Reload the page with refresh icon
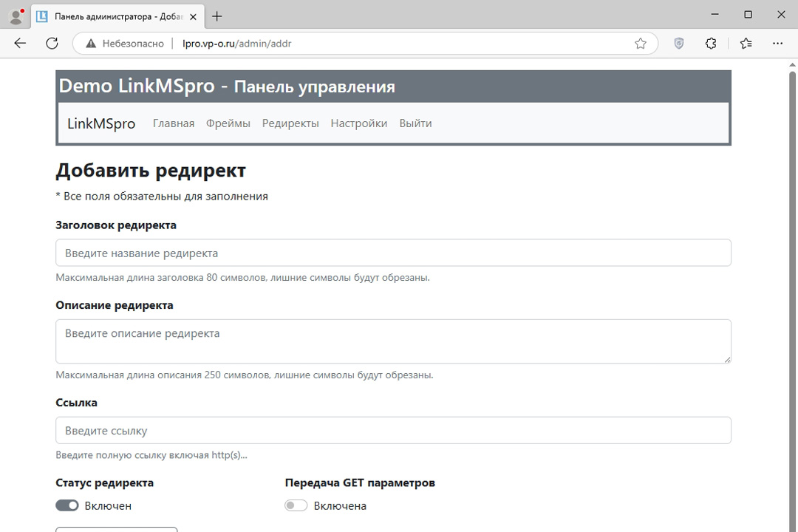This screenshot has width=798, height=532. coord(52,44)
